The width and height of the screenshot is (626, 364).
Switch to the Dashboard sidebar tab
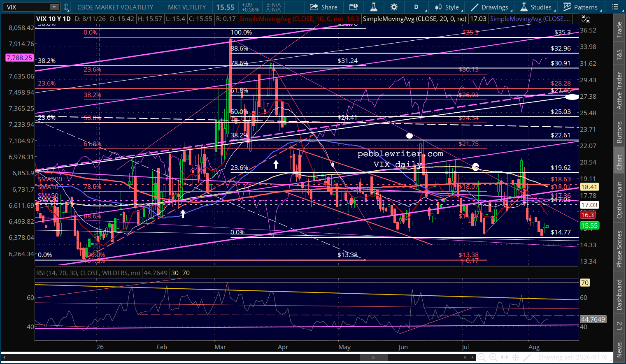pos(619,294)
